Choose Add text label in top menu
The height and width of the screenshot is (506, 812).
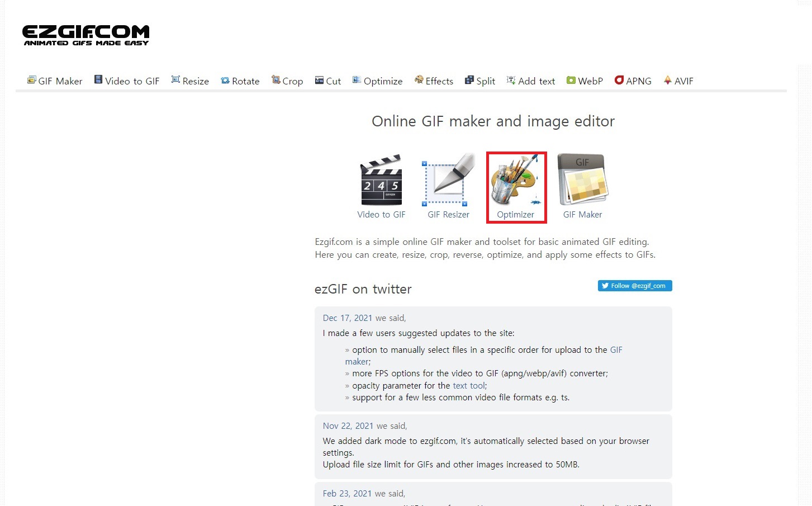(536, 81)
